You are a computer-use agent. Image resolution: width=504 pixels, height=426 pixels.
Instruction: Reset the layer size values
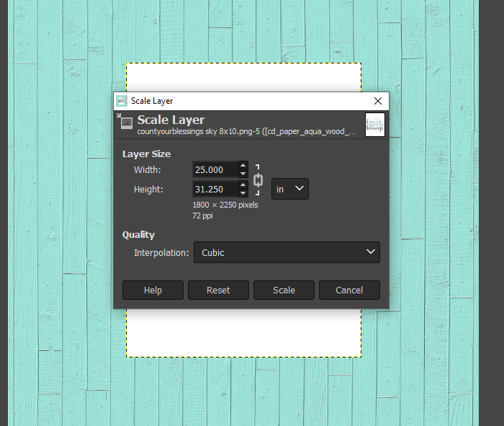(218, 290)
